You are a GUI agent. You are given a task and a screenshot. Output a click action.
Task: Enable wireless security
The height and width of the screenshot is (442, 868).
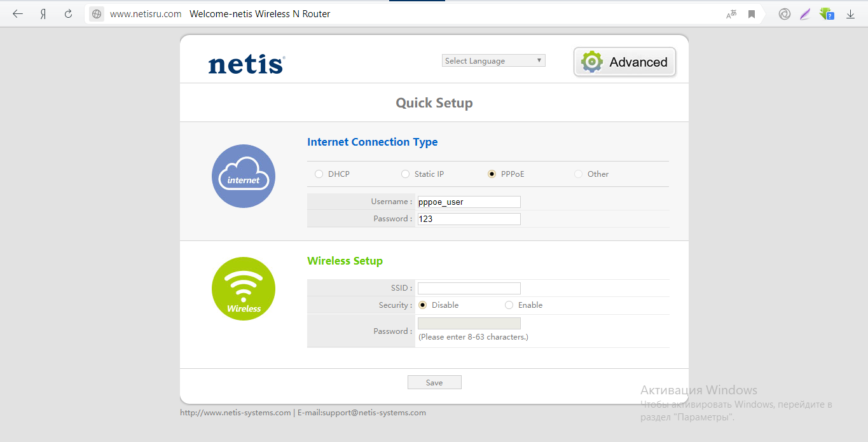509,305
